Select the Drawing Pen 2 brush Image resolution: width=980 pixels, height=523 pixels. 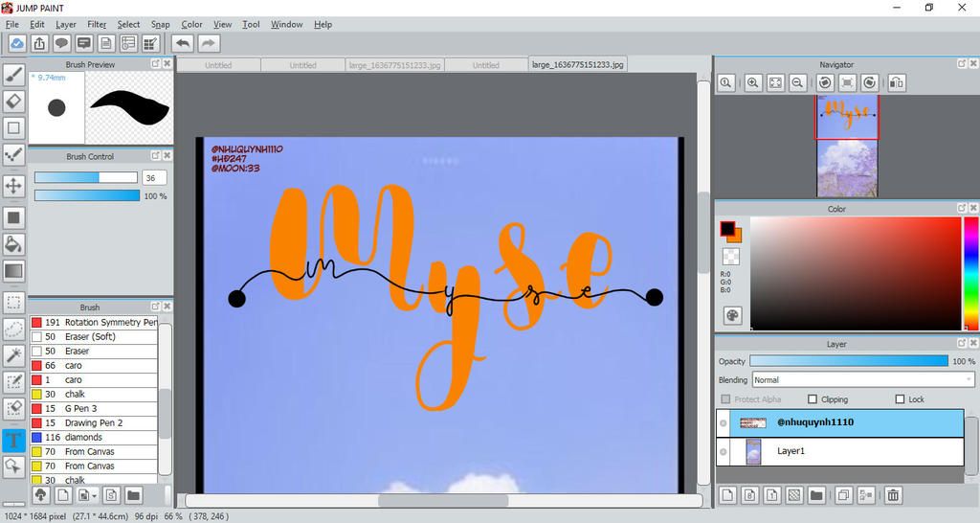coord(94,423)
